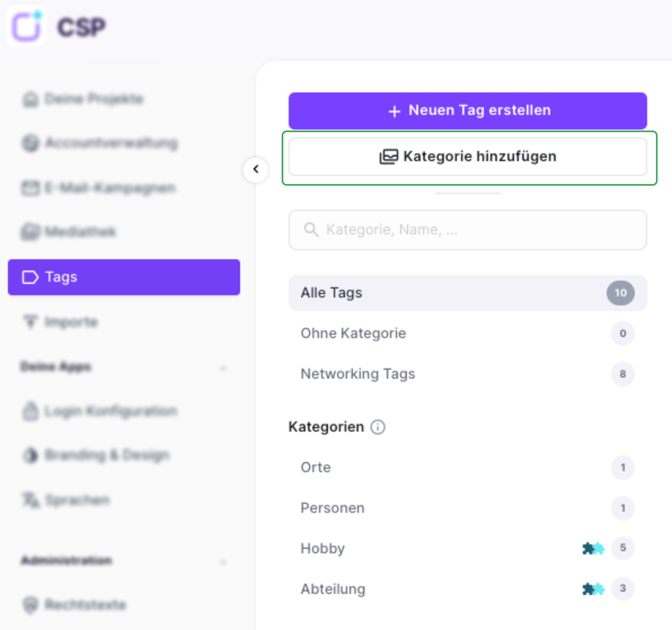Click the puzzle icon on the Abteilung row
672x630 pixels.
[593, 589]
